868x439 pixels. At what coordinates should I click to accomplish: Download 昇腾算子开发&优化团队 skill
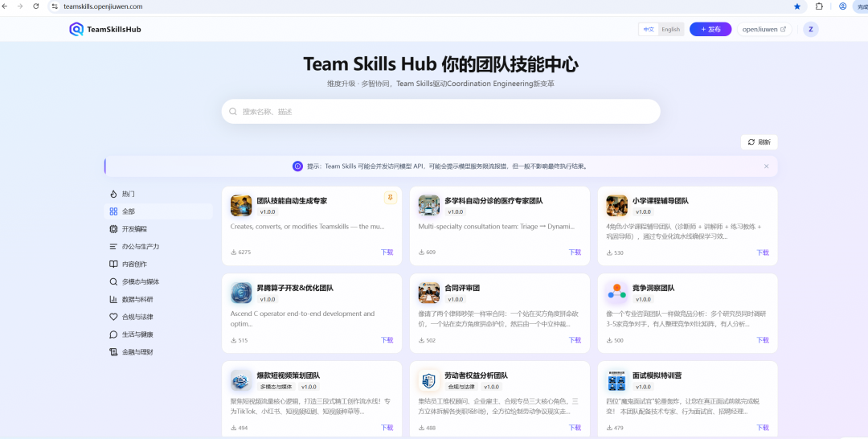click(x=387, y=340)
